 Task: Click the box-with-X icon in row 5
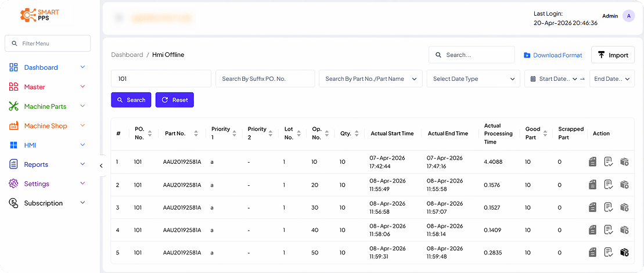pyautogui.click(x=624, y=252)
